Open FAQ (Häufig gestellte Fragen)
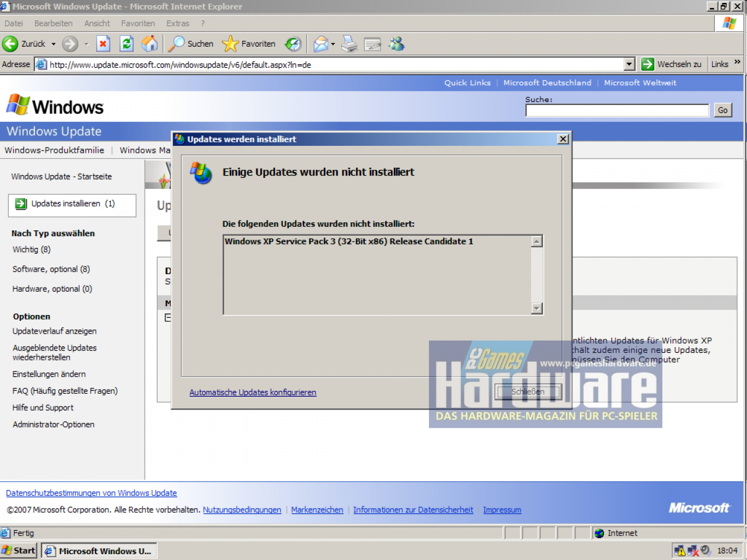747x560 pixels. (x=65, y=391)
